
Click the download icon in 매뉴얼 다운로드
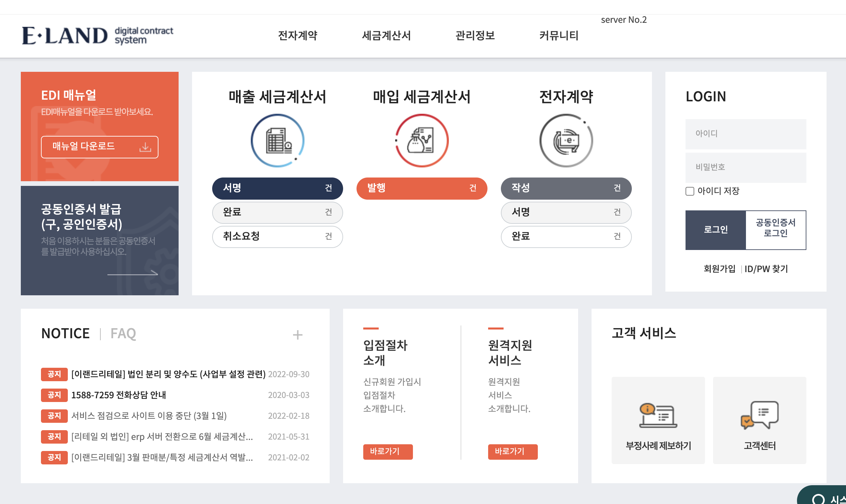[x=145, y=147]
